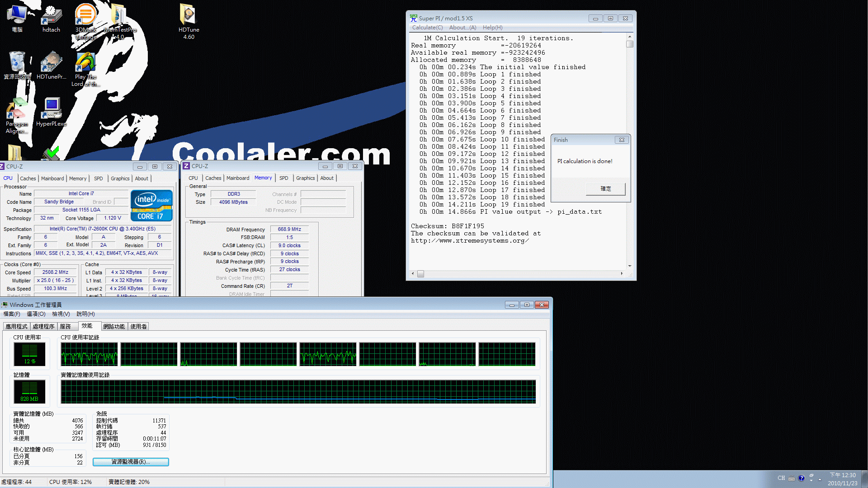
Task: Switch to 應用程式 tab in Task Manager
Action: (16, 326)
